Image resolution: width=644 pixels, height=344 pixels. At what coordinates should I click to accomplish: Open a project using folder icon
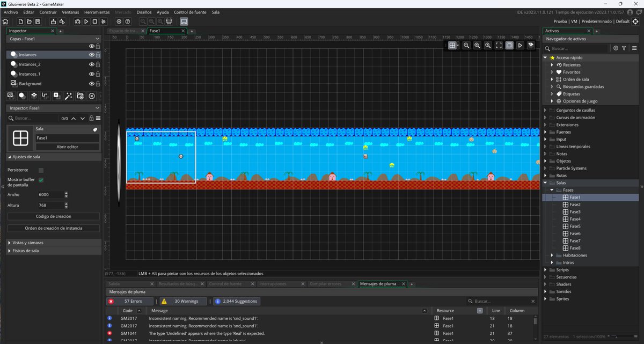tap(30, 21)
